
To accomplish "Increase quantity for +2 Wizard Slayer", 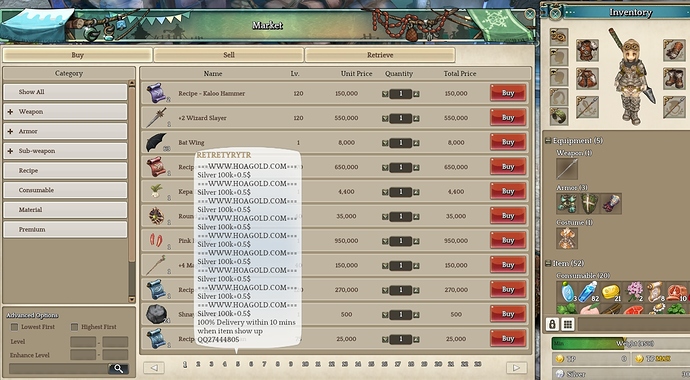I will coord(416,118).
